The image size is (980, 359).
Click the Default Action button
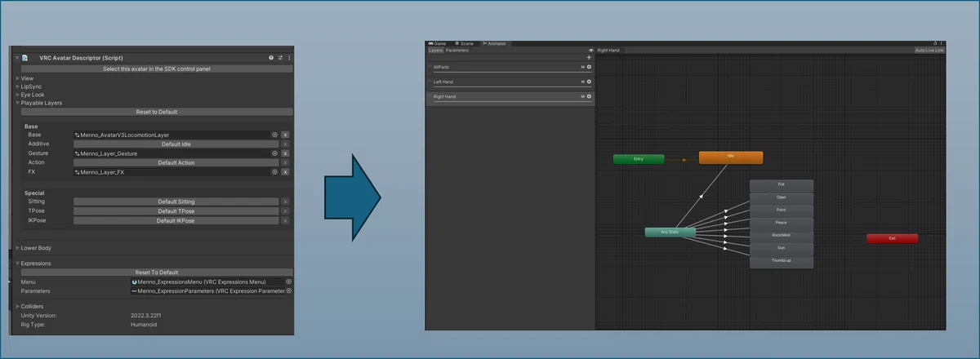(x=176, y=162)
